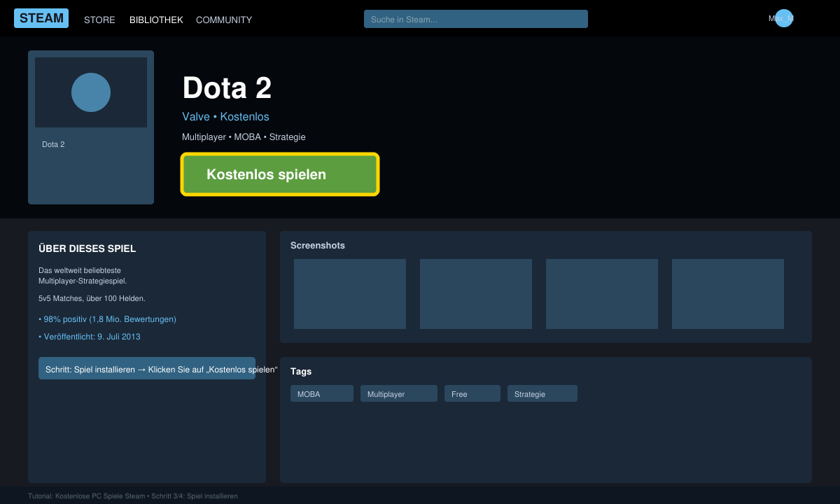The height and width of the screenshot is (504, 840).
Task: Click the Screenshots section heading
Action: (318, 246)
